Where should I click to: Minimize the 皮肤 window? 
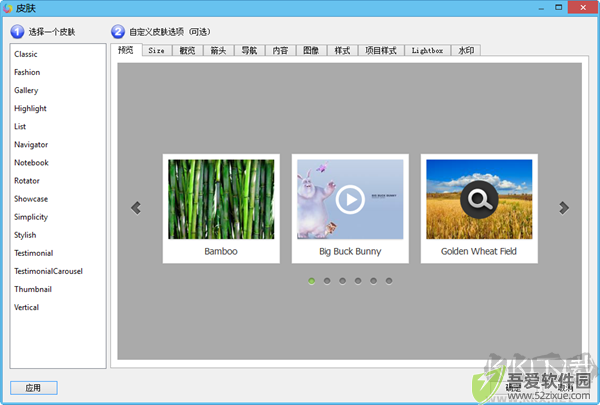pyautogui.click(x=541, y=8)
